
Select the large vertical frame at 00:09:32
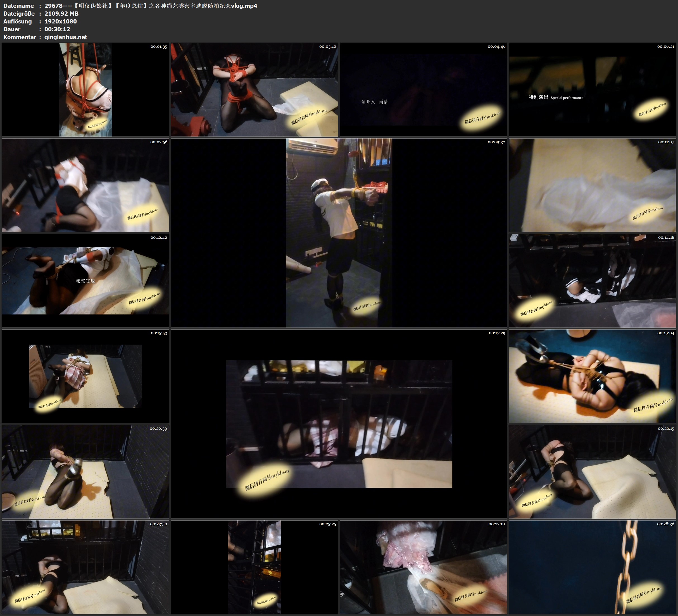coord(339,233)
